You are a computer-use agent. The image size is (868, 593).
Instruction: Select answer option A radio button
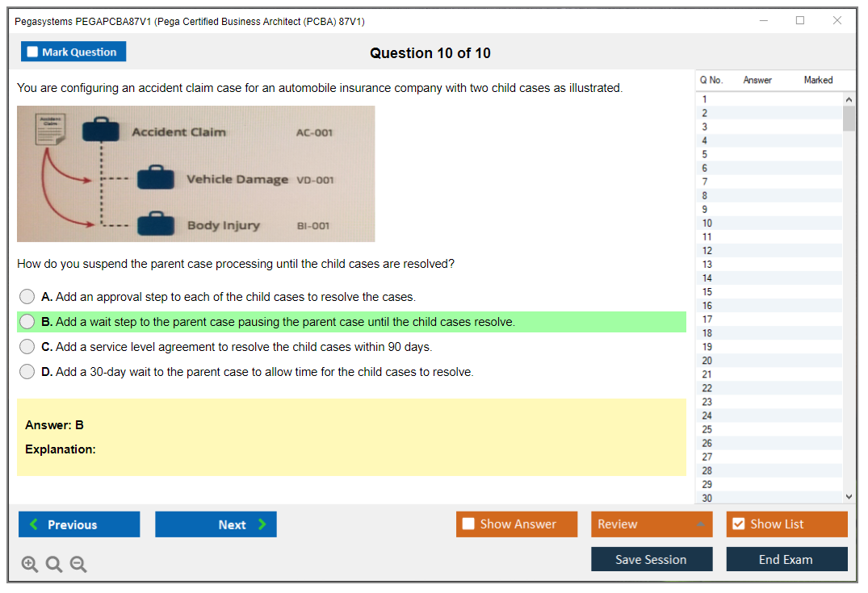[x=27, y=297]
